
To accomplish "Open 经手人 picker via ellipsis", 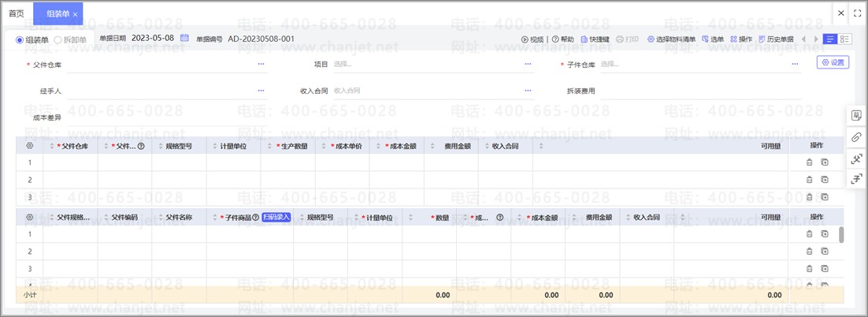I will tap(262, 91).
